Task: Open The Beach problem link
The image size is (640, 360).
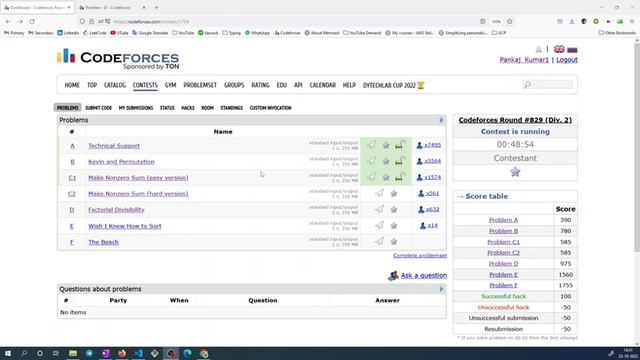Action: (103, 242)
